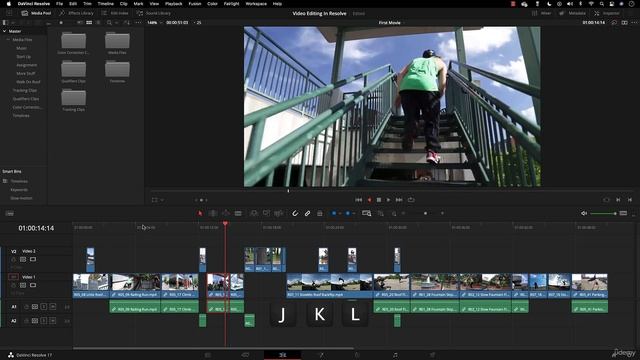The height and width of the screenshot is (360, 640).
Task: Open the Timeline View Options icon
Action: pyautogui.click(x=9, y=213)
